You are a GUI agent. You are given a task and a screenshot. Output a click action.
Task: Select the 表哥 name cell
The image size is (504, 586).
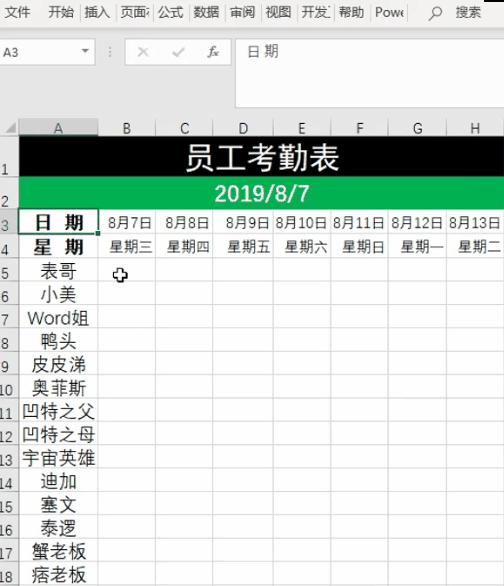59,270
